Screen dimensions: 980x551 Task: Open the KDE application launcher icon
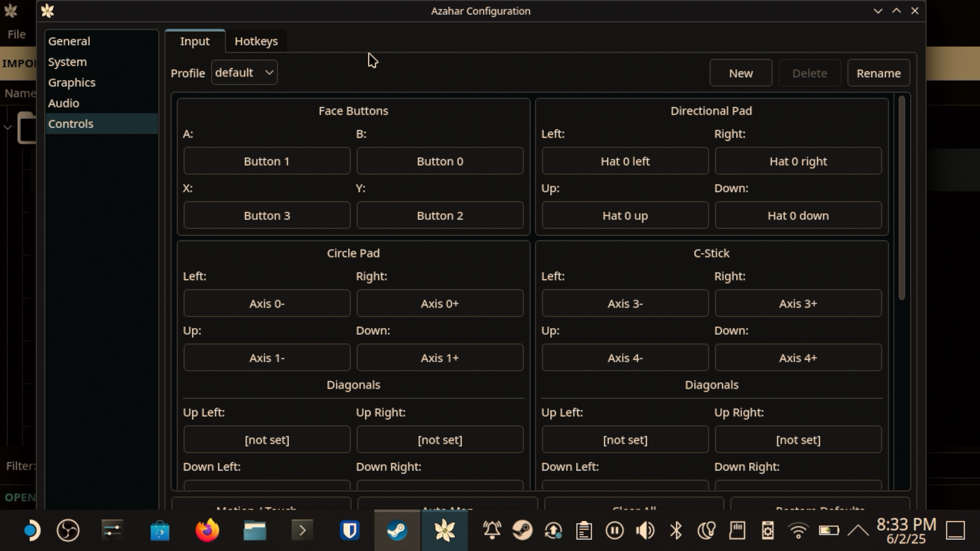pyautogui.click(x=32, y=531)
